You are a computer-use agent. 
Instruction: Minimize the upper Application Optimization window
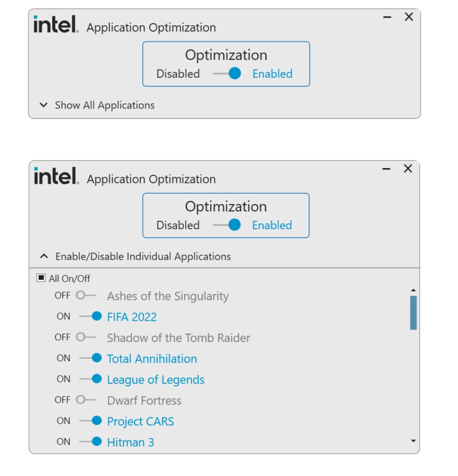point(387,17)
